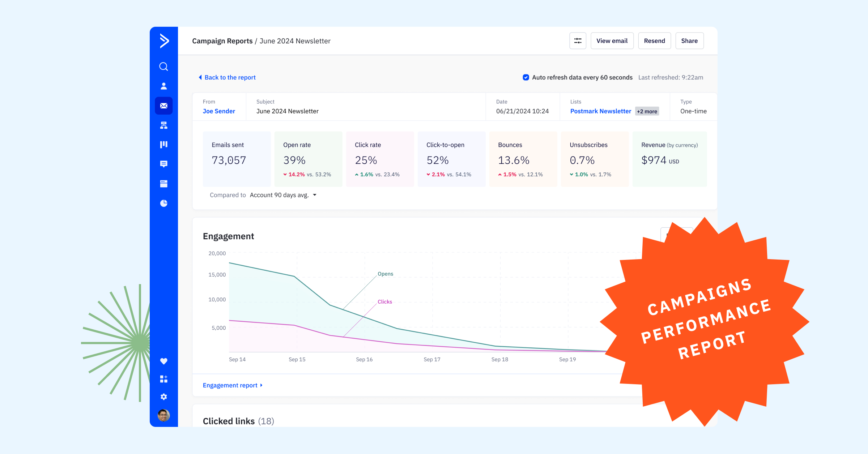This screenshot has width=868, height=454.
Task: Open the Postmark Newsletter list link
Action: [600, 111]
